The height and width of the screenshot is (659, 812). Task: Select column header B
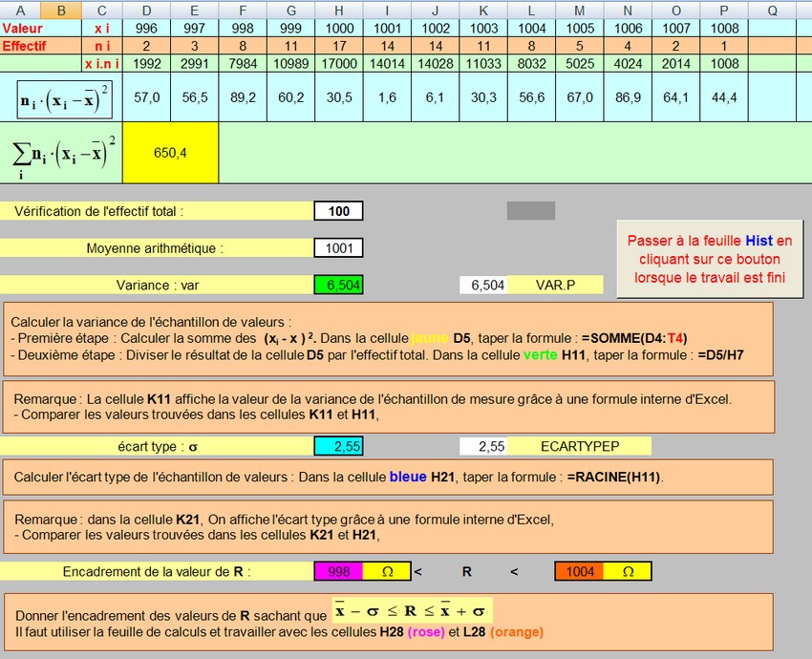tap(61, 10)
